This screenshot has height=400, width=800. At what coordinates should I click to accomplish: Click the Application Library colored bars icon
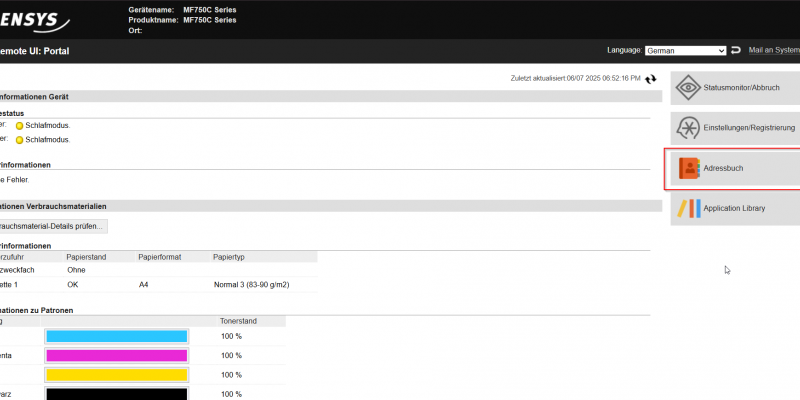click(x=687, y=208)
